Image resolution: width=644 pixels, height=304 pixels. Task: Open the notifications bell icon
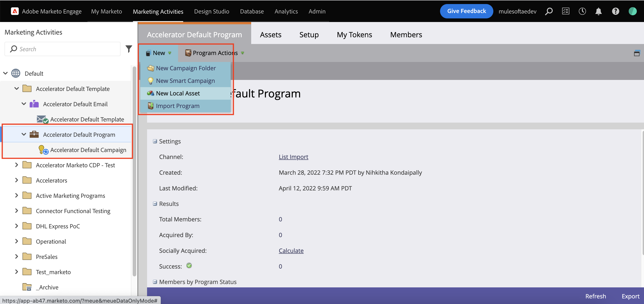(599, 11)
